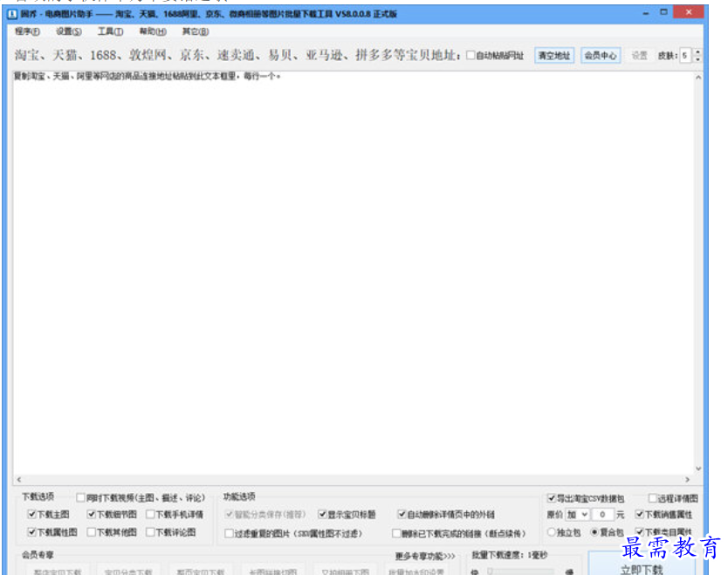Click the app icon in the title bar
This screenshot has width=728, height=575.
pos(12,14)
